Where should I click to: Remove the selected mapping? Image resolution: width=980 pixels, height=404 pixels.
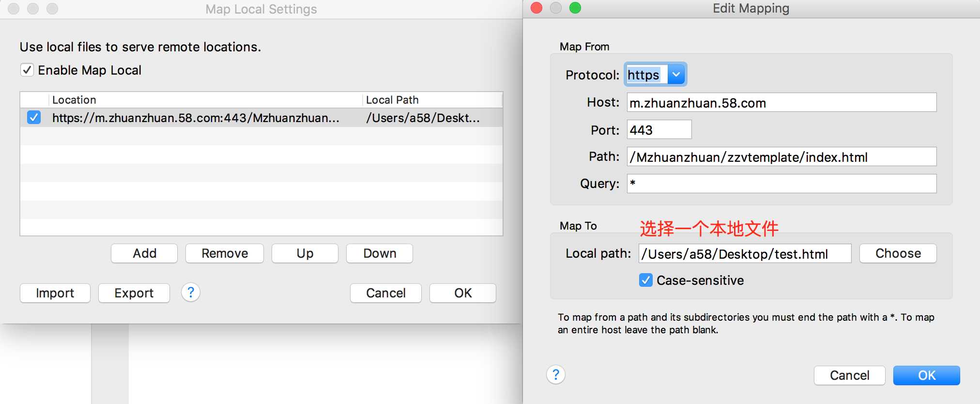225,253
